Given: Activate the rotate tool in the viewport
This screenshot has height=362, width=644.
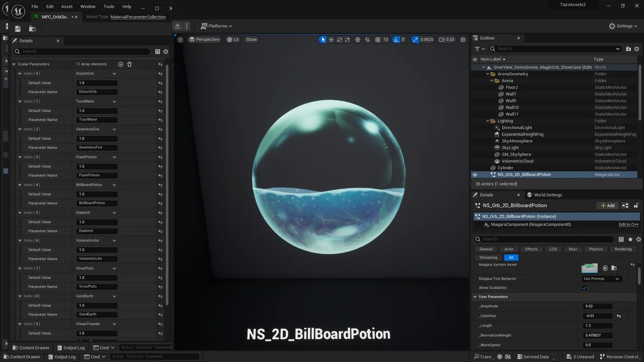Looking at the screenshot, I should (x=339, y=39).
